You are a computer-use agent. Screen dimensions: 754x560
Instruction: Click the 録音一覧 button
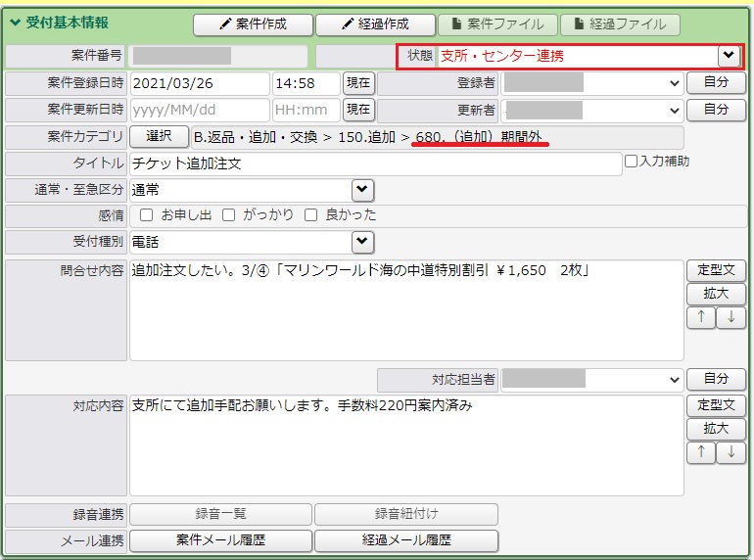point(220,514)
